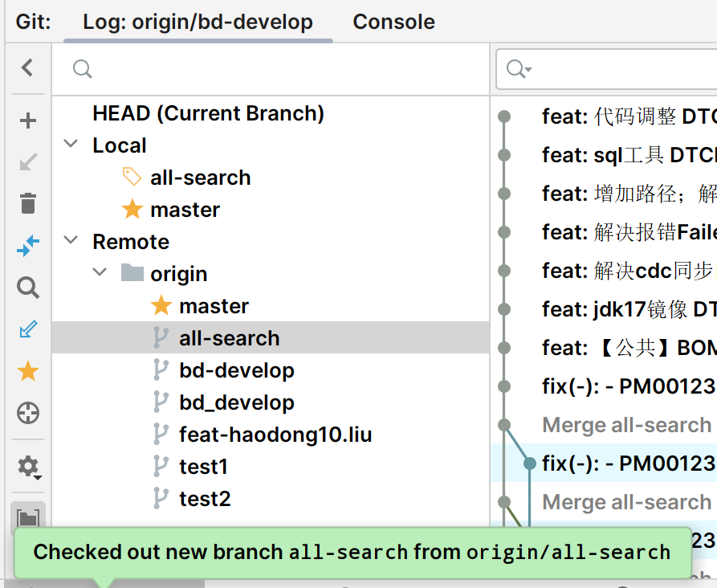Click the Compare with Current arrows icon
The width and height of the screenshot is (717, 588).
tap(28, 245)
